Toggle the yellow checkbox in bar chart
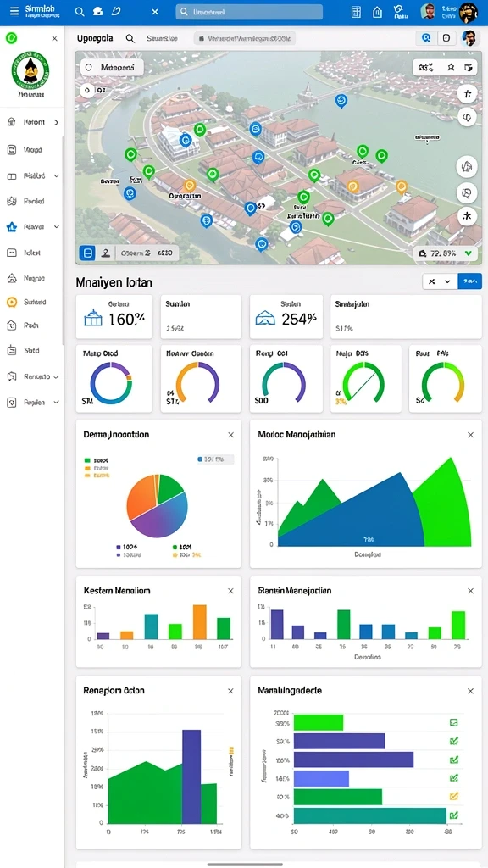The width and height of the screenshot is (488, 868). pos(454,797)
